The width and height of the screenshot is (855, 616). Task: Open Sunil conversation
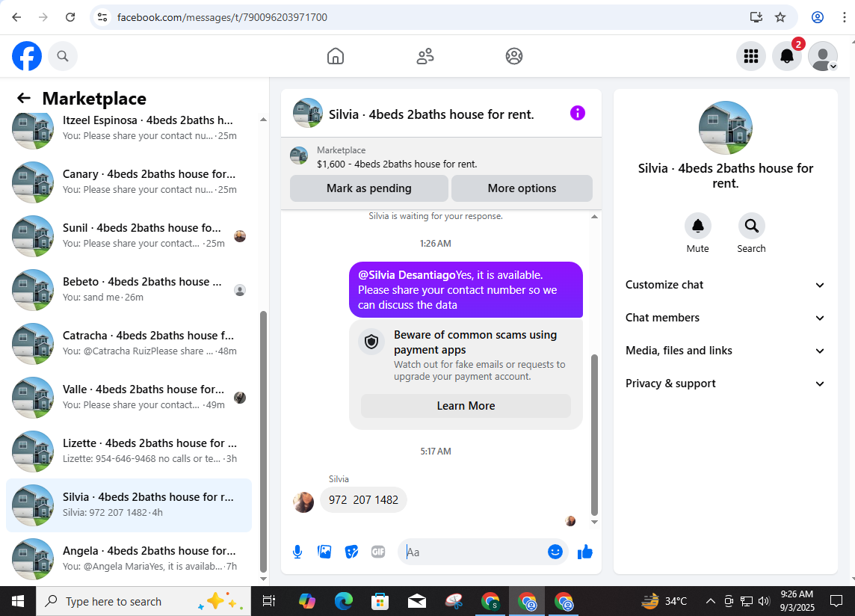[x=129, y=235]
